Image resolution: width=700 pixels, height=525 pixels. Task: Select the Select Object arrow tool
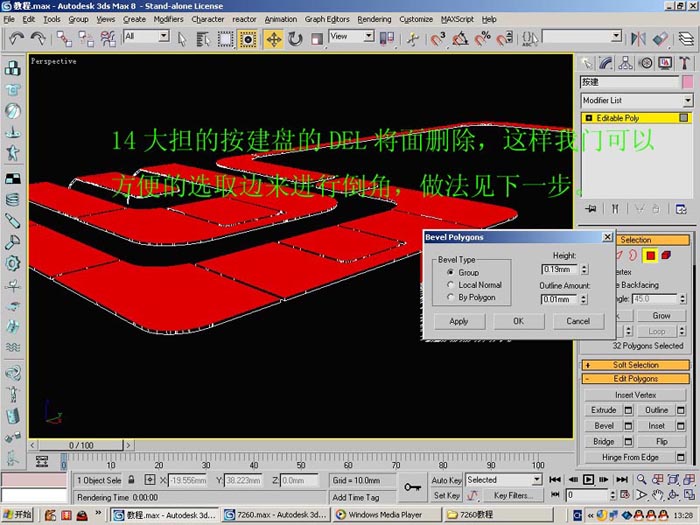point(182,39)
